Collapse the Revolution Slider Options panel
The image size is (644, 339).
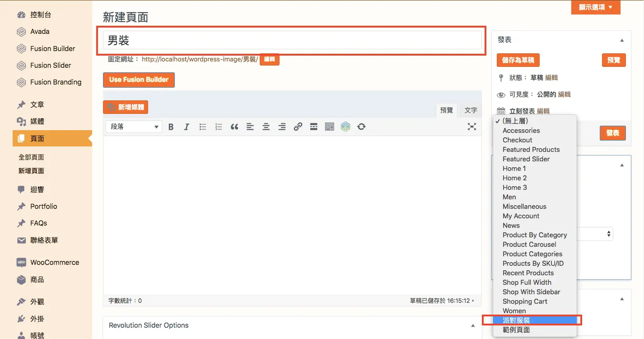(473, 325)
